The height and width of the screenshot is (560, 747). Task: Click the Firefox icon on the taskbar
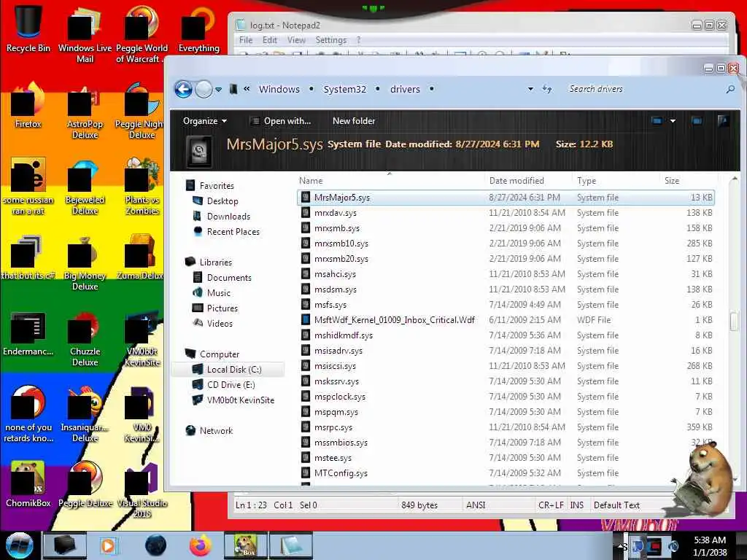pyautogui.click(x=201, y=545)
